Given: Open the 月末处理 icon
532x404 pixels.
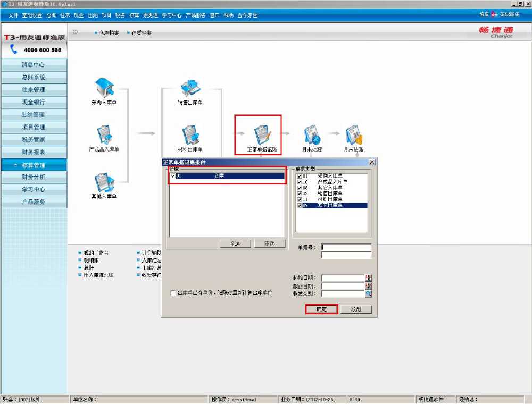Looking at the screenshot, I should [312, 134].
